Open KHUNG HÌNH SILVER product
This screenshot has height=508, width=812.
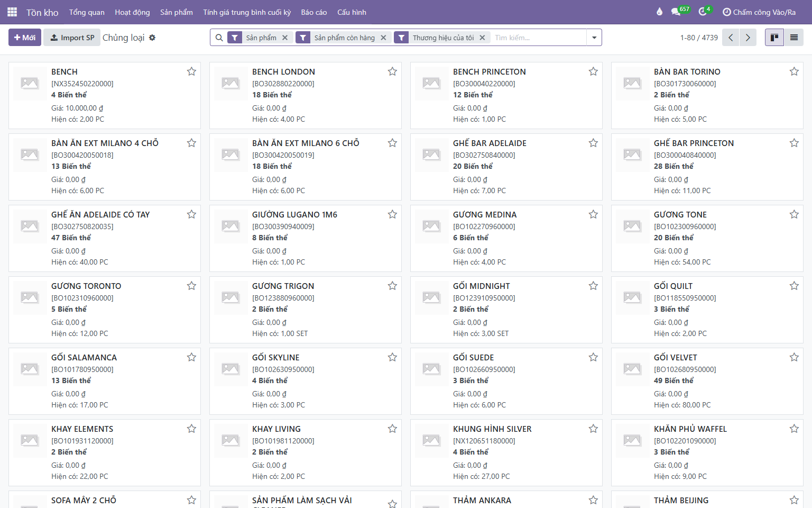[506, 452]
